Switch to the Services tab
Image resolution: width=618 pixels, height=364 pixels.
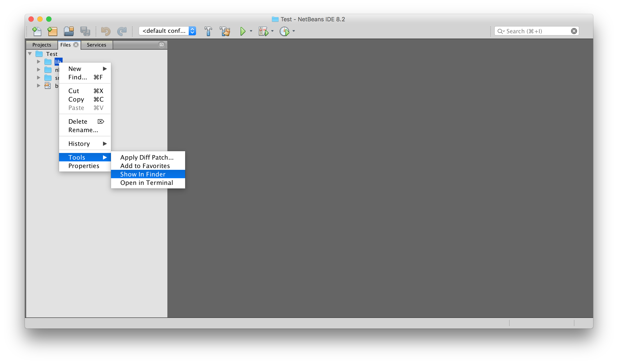coord(97,45)
